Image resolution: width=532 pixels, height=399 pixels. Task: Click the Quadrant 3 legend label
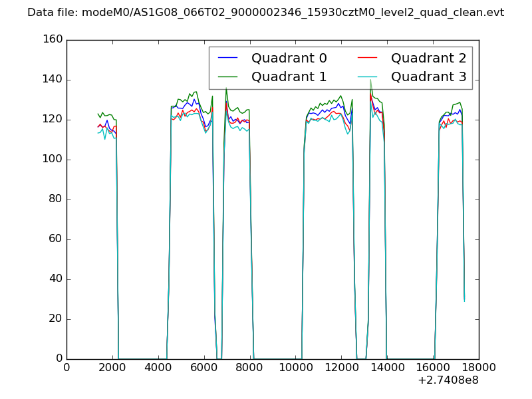[428, 76]
